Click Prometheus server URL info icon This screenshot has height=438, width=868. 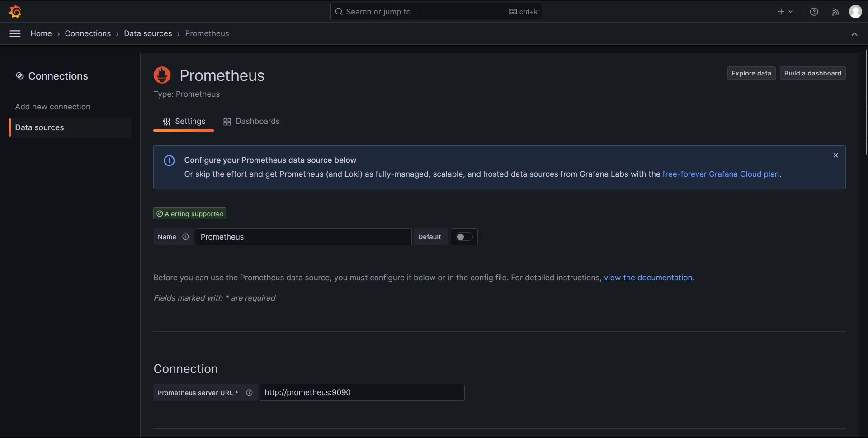(x=249, y=393)
